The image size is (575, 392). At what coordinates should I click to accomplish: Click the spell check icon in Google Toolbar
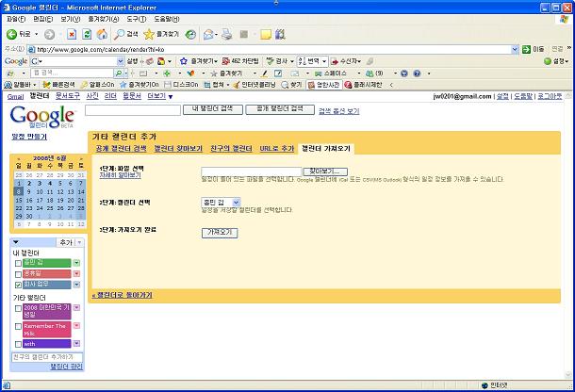(x=271, y=61)
